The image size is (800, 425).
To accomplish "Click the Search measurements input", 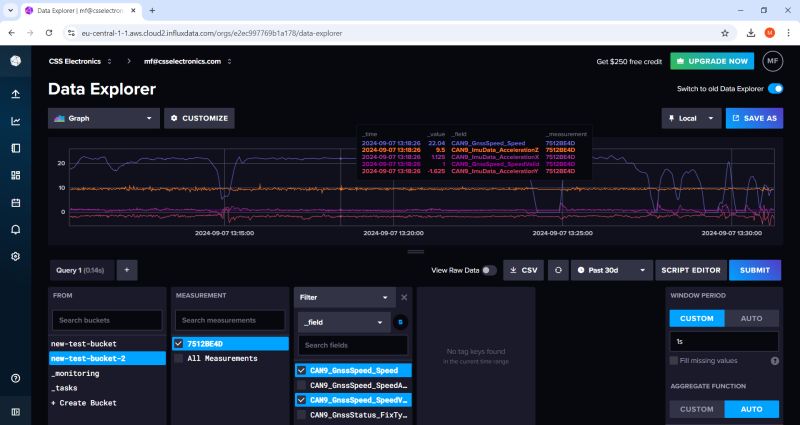I will (230, 320).
